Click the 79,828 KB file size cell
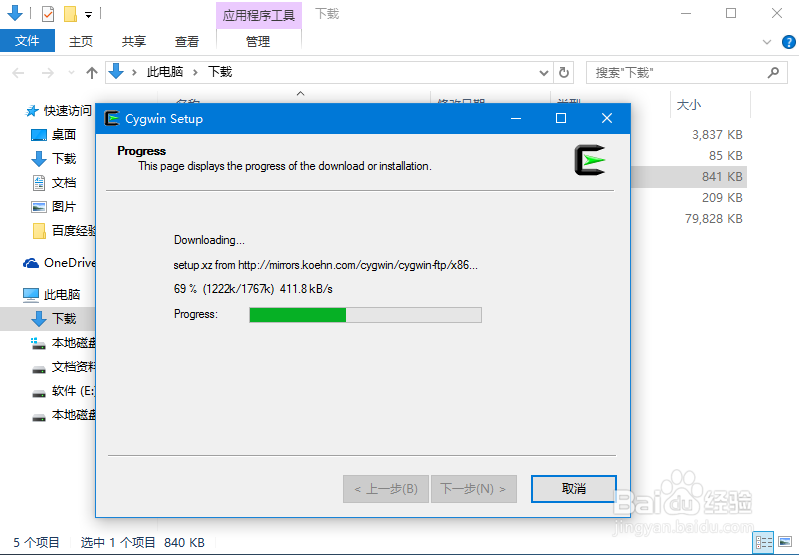The image size is (799, 555). [713, 219]
